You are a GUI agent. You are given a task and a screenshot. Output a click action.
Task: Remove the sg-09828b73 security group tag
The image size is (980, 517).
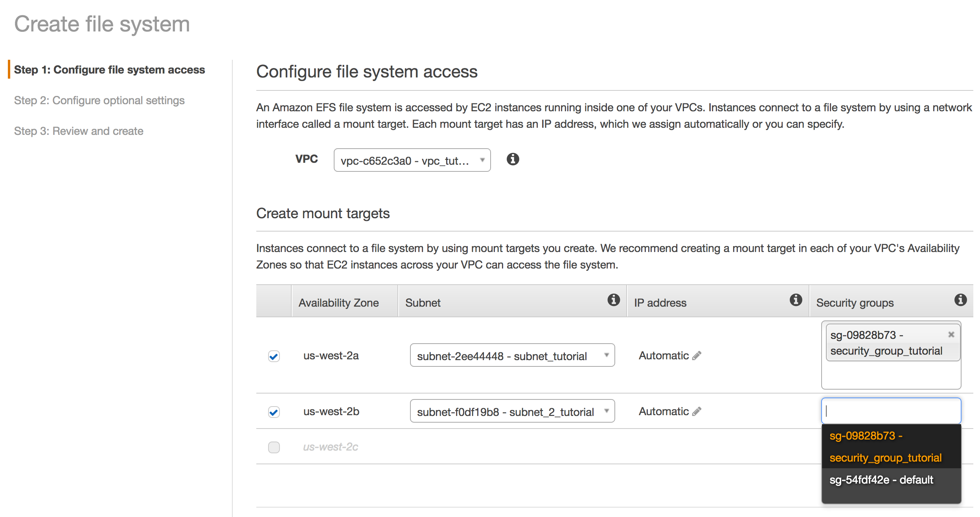[x=951, y=335]
